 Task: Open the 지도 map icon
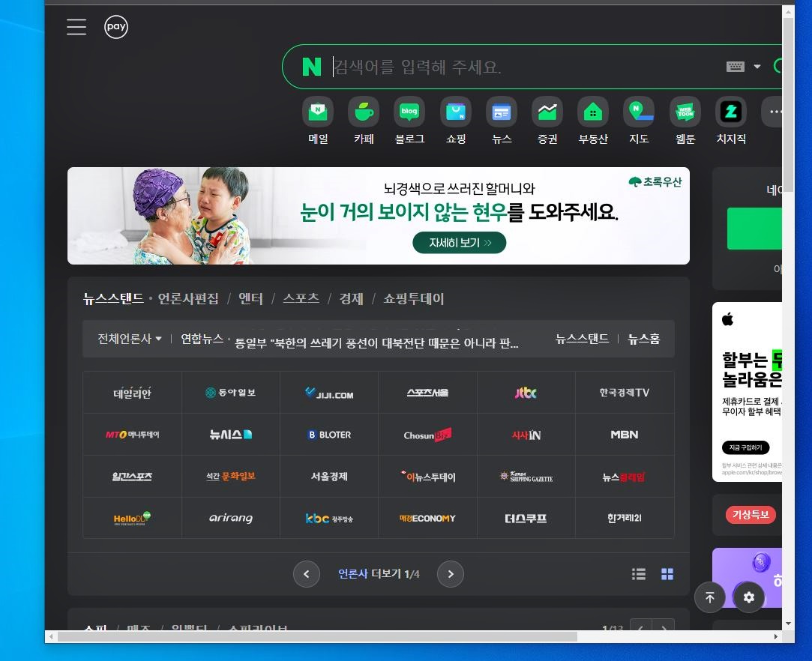tap(639, 111)
